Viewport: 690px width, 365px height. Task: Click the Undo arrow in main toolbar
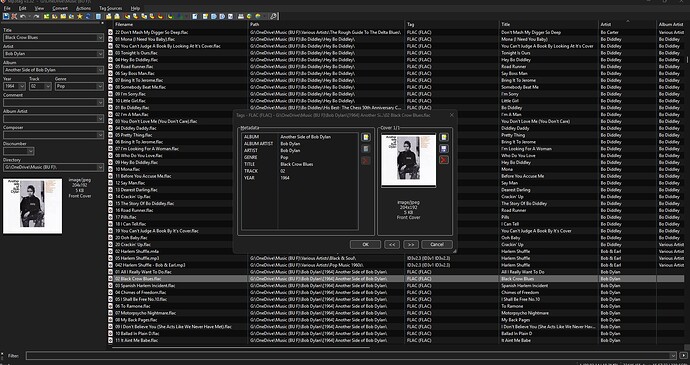(23, 16)
